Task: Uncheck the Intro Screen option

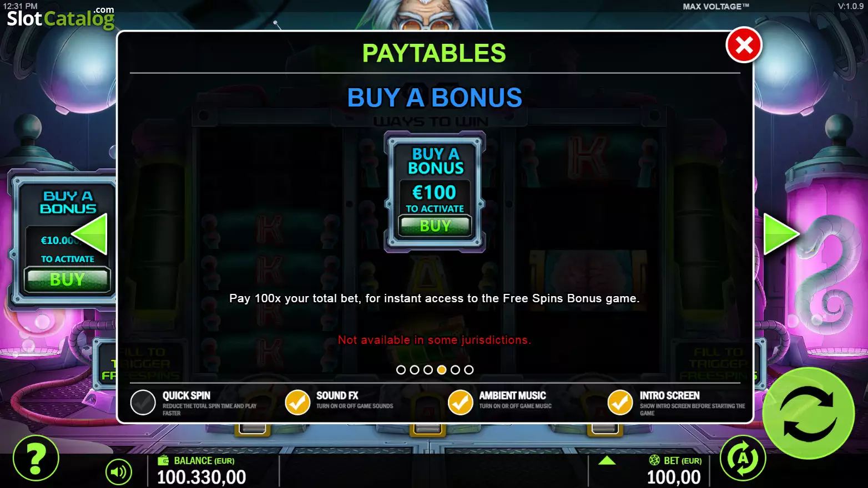Action: click(620, 403)
